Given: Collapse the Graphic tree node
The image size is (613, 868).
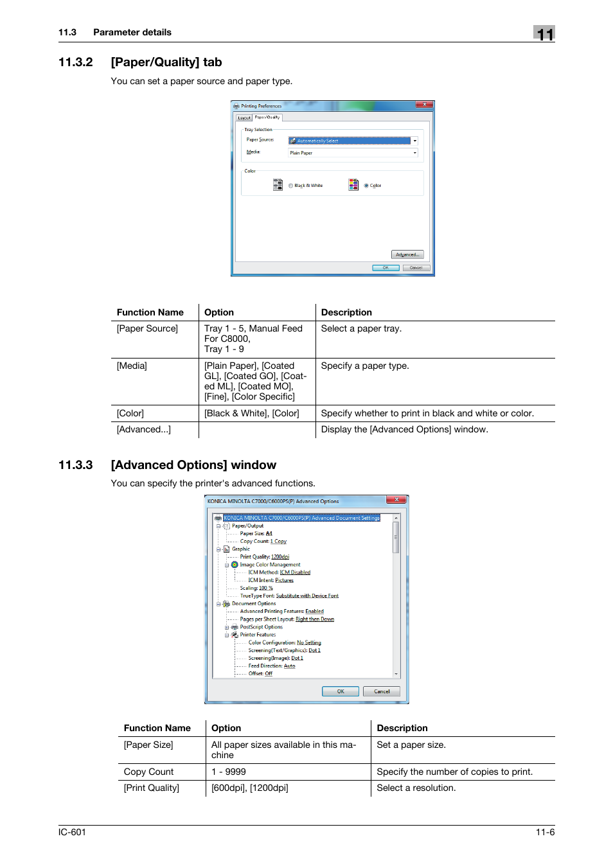Looking at the screenshot, I should click(218, 549).
